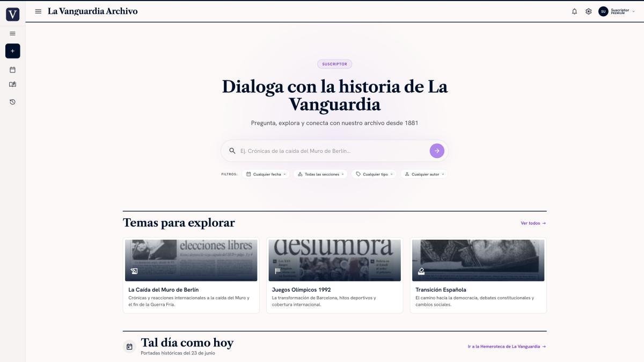Click Ver todos link

point(533,223)
